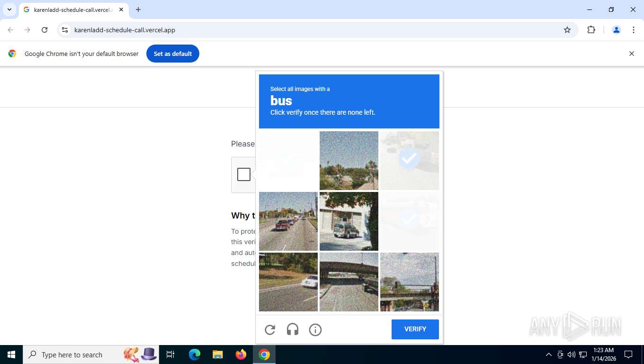Open the clock showing 1:23 AM
Screen dimensions: 644x364
pos(603,355)
